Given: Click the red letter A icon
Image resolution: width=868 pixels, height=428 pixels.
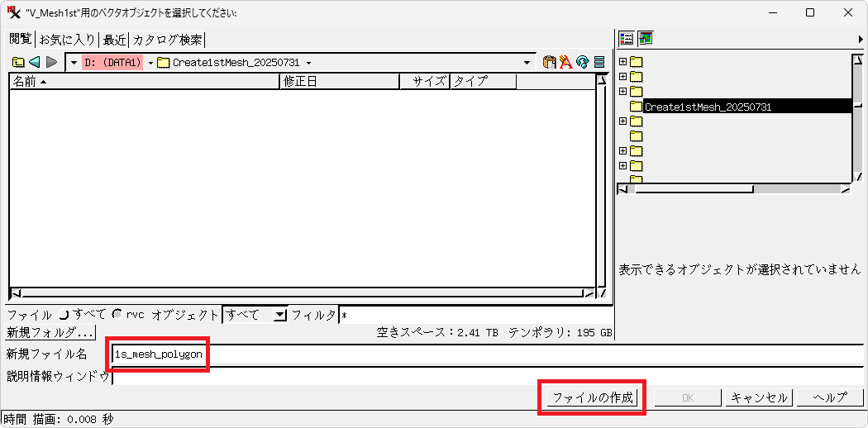Looking at the screenshot, I should pyautogui.click(x=565, y=62).
